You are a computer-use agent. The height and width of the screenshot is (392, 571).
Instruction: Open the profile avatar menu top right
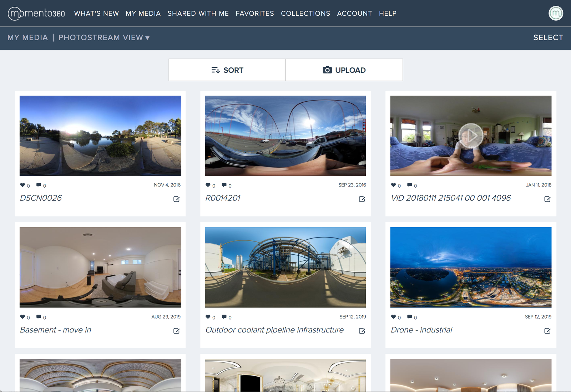click(x=556, y=13)
